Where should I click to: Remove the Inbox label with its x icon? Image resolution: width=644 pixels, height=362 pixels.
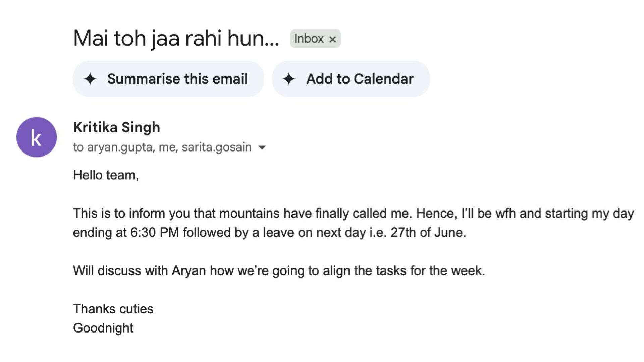point(332,39)
